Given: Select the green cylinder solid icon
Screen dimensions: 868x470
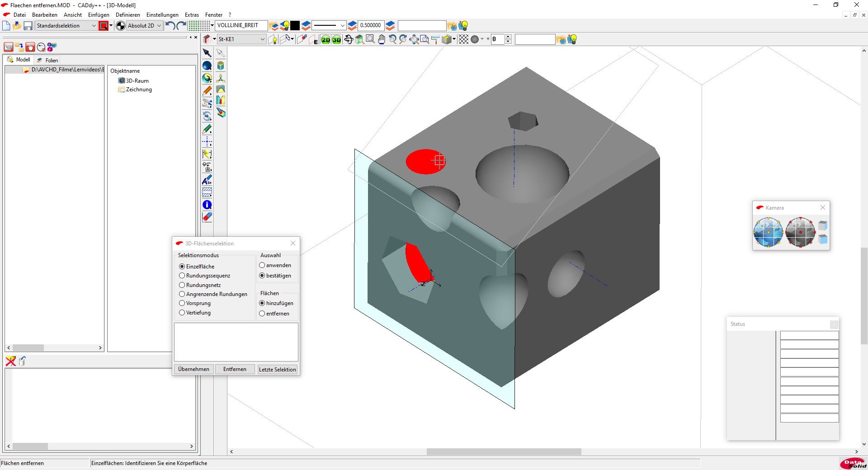Looking at the screenshot, I should click(221, 66).
